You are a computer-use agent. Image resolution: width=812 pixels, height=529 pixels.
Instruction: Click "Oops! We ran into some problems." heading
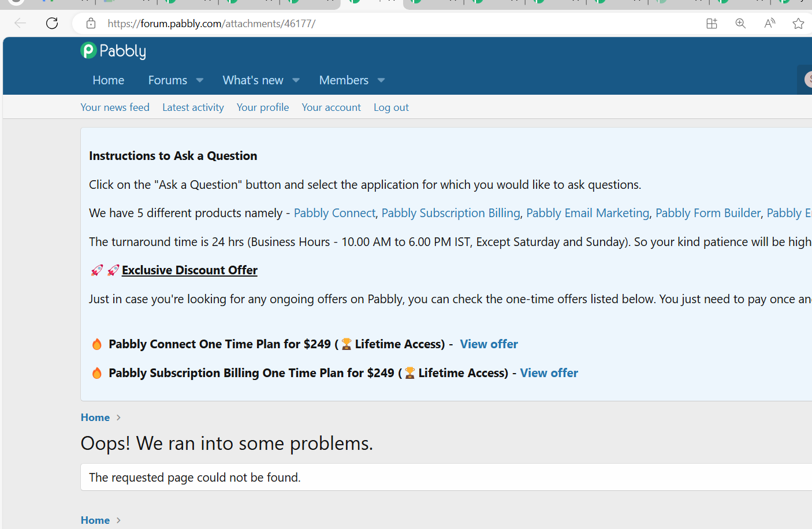(227, 444)
